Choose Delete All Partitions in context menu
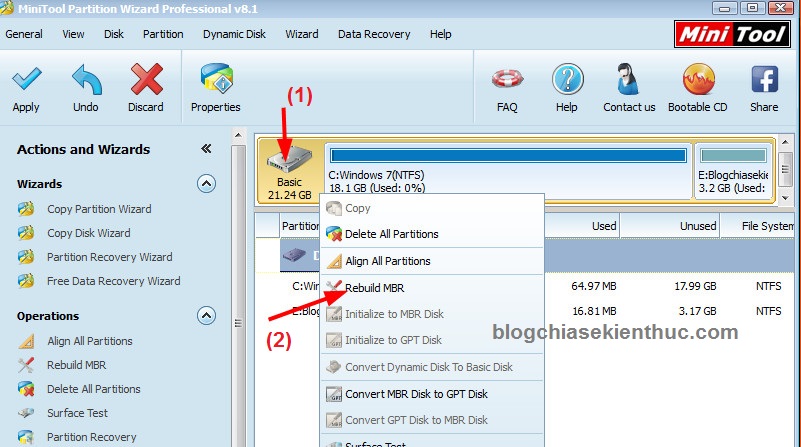Image resolution: width=801 pixels, height=447 pixels. pos(432,234)
